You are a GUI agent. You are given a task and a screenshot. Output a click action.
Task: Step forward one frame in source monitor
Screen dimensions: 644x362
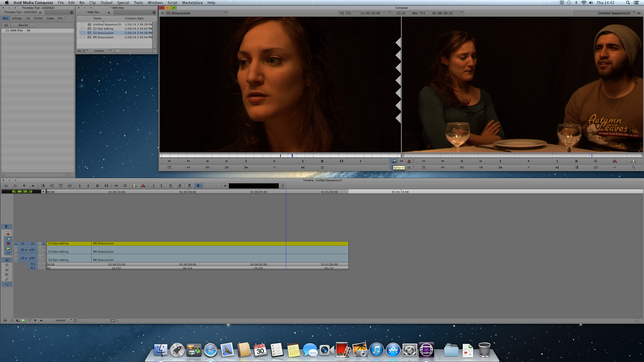pos(227,161)
